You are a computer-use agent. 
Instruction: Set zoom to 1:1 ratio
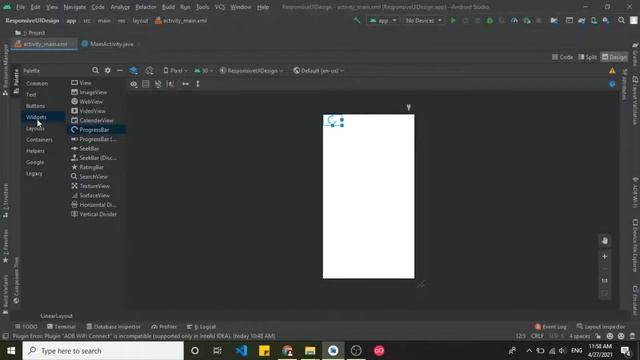point(605,281)
